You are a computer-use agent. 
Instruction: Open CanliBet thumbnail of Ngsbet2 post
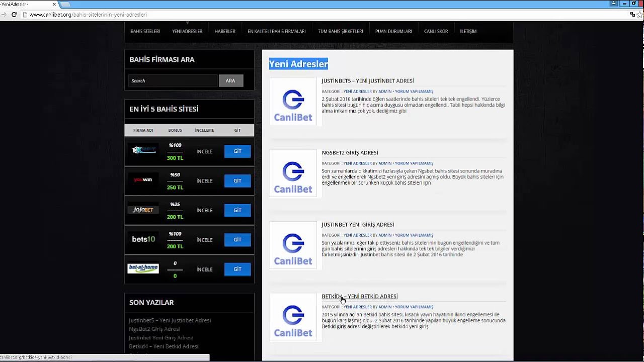(x=293, y=173)
